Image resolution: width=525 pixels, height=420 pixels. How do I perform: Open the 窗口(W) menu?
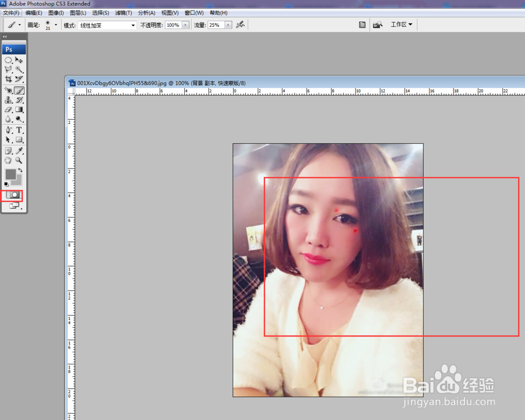(x=194, y=13)
